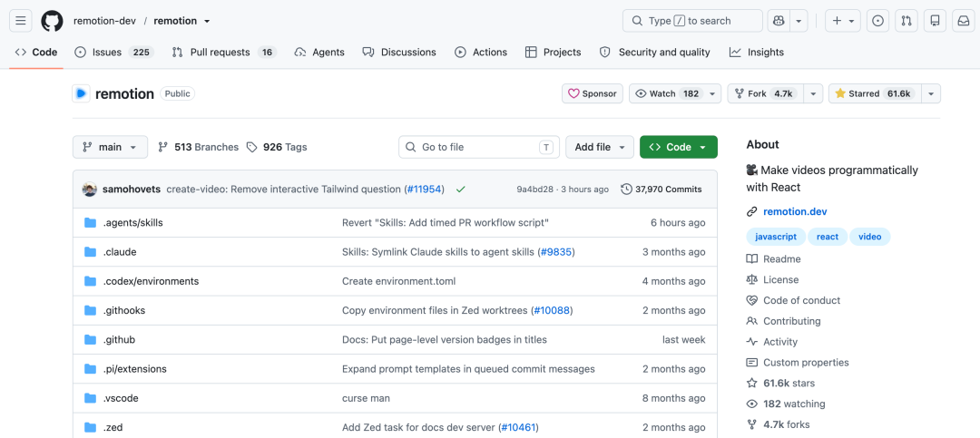Open the remotion-dev organization link

[103, 21]
